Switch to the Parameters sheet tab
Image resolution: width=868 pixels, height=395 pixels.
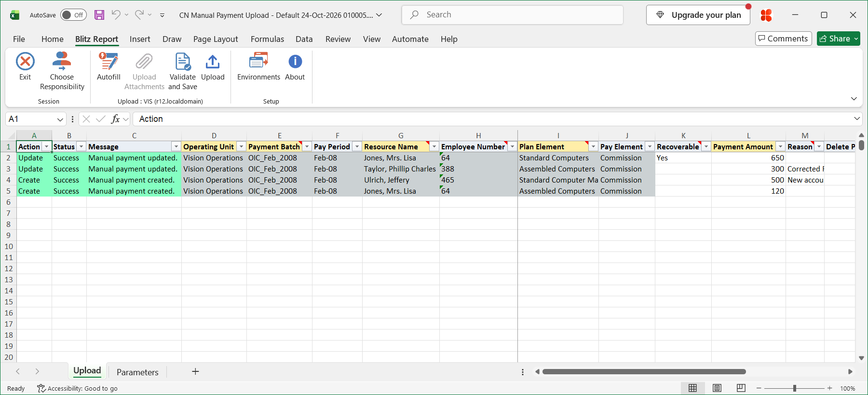(137, 372)
